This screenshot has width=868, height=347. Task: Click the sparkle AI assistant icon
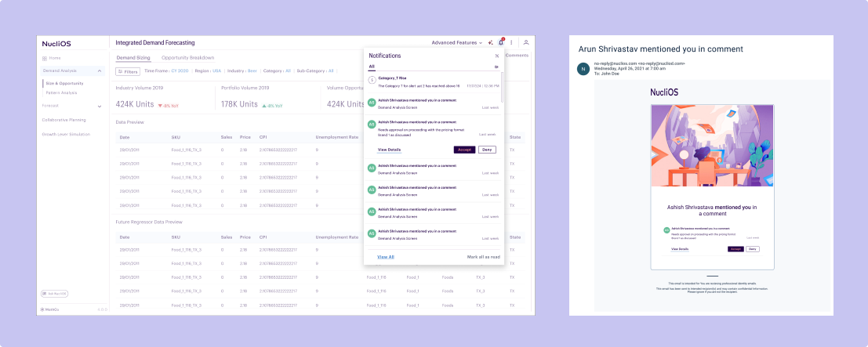click(x=491, y=42)
